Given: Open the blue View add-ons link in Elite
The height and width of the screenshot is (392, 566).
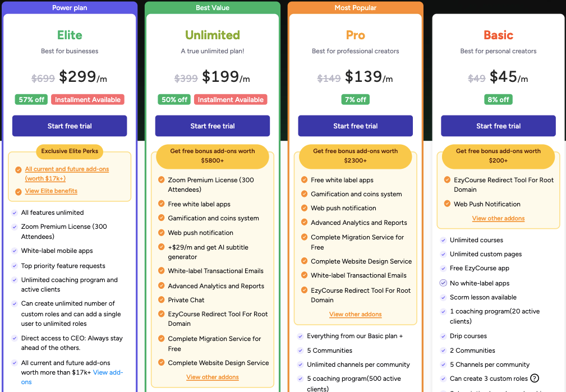Looking at the screenshot, I should pyautogui.click(x=72, y=377).
